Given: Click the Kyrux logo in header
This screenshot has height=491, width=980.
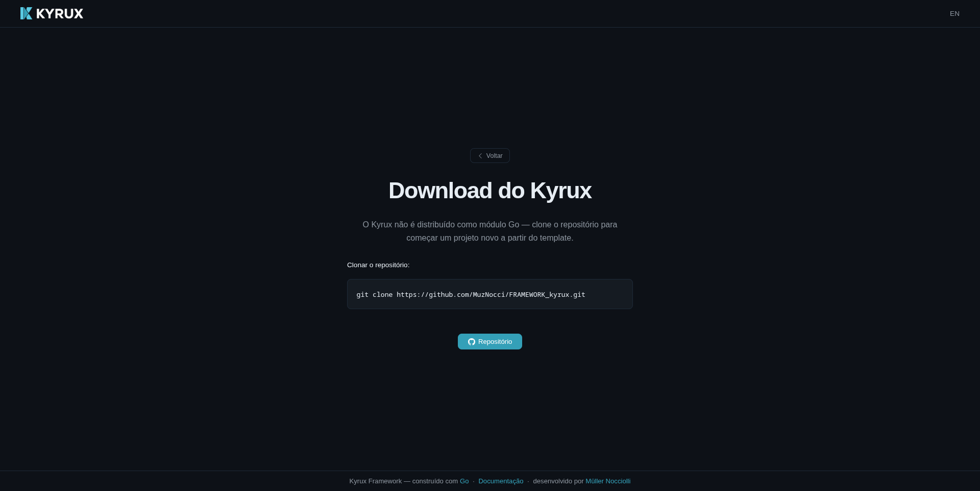Looking at the screenshot, I should click(x=52, y=13).
